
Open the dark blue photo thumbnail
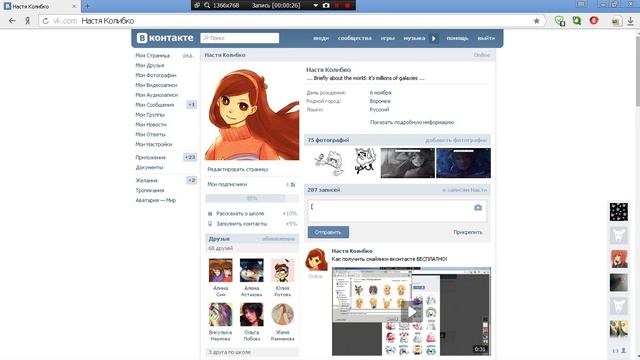(x=464, y=163)
